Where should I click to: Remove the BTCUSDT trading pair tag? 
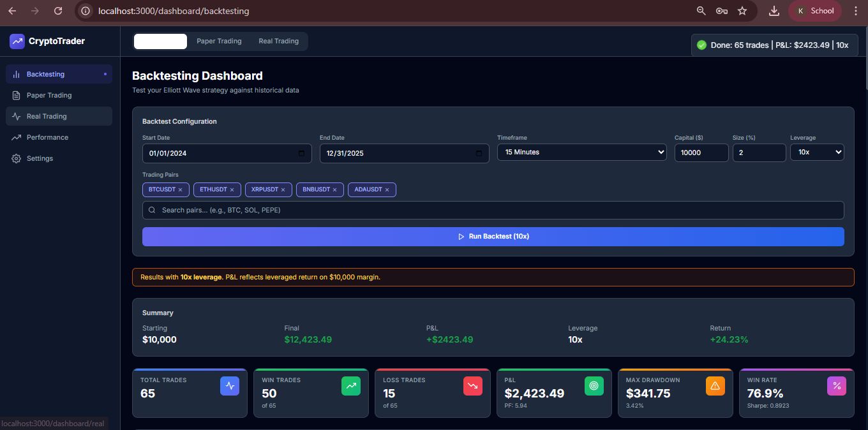[181, 190]
